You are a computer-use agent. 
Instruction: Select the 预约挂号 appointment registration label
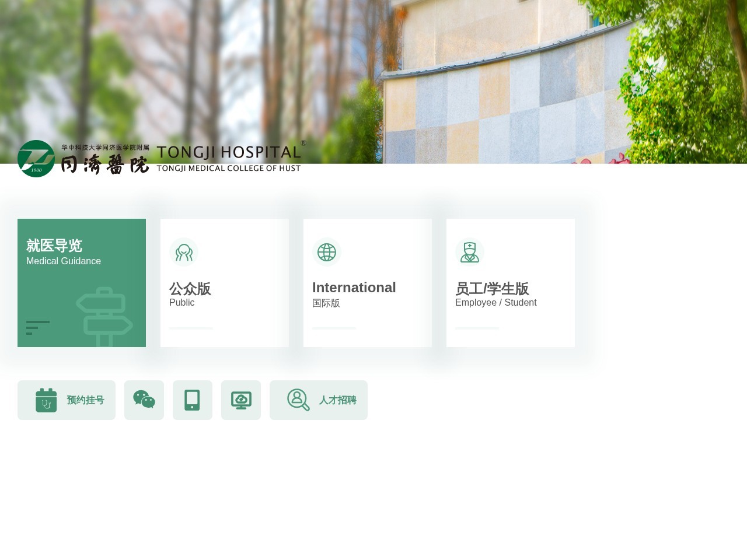tap(85, 400)
